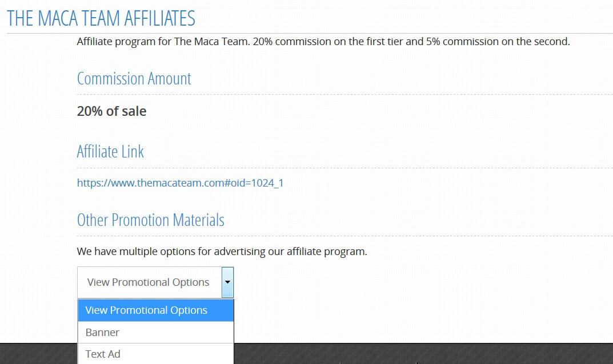Screen dimensions: 613x364
Task: Click the dotted divider under Affiliate Link heading
Action: pyautogui.click(x=345, y=168)
